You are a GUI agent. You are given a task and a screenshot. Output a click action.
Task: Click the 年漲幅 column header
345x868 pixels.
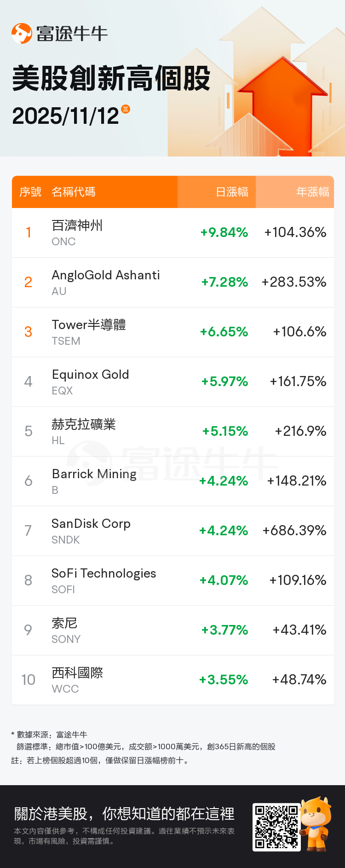click(312, 192)
